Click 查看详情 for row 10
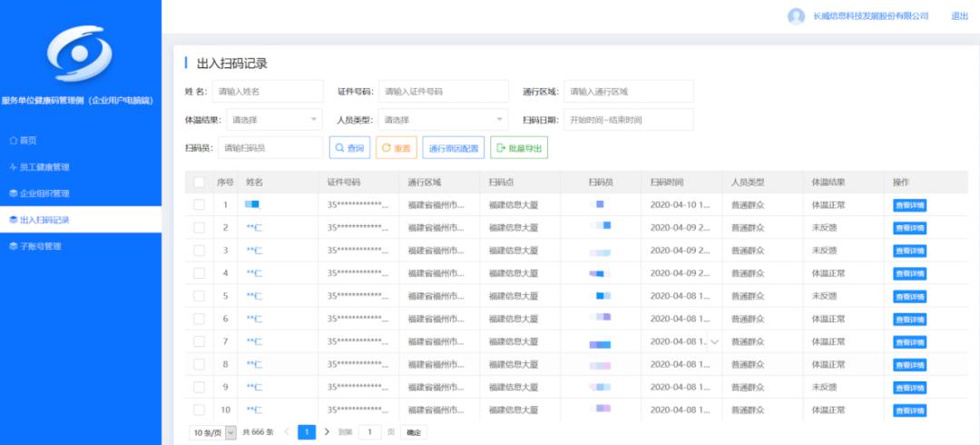Image resolution: width=980 pixels, height=445 pixels. pos(909,410)
